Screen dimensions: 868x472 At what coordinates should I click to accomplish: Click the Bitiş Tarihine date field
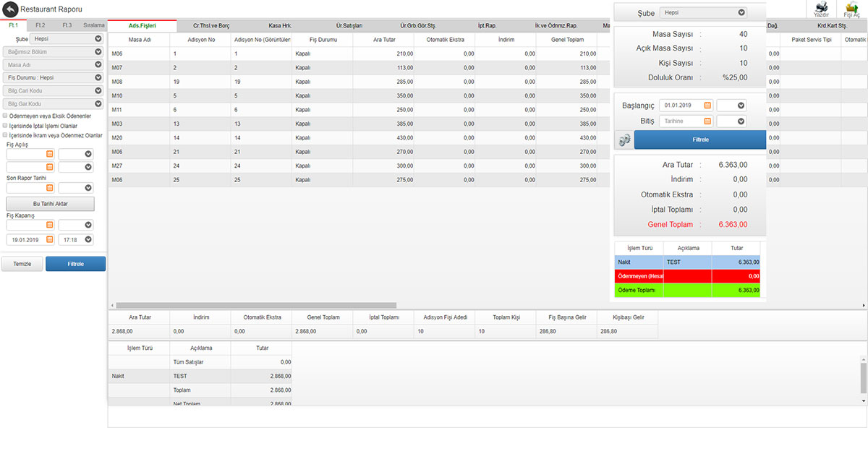(686, 121)
